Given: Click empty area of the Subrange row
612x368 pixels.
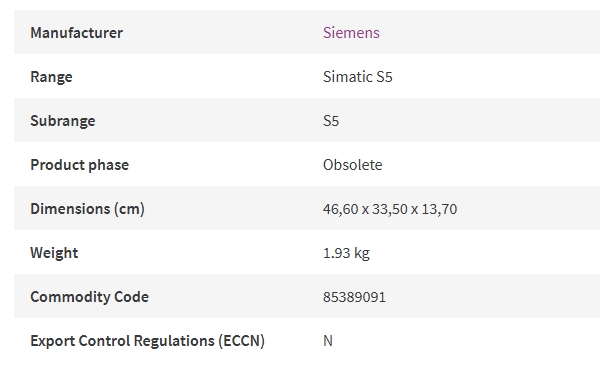Looking at the screenshot, I should coord(468,121).
